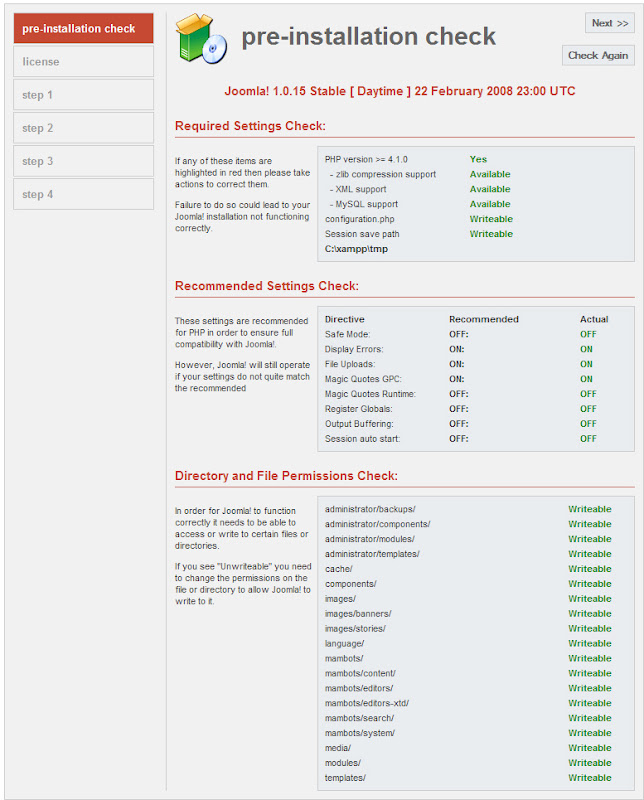Click the mambots/content/ directory entry

[360, 673]
